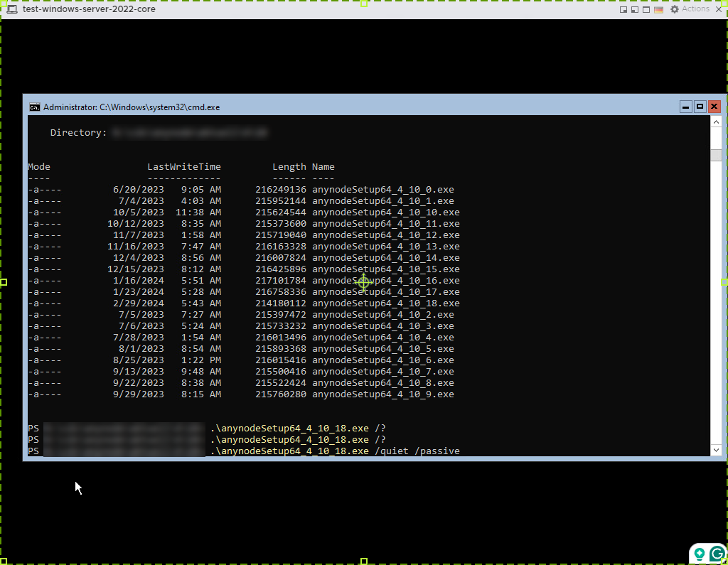This screenshot has width=728, height=565.
Task: Click the gear icon beside Actions
Action: tap(674, 9)
